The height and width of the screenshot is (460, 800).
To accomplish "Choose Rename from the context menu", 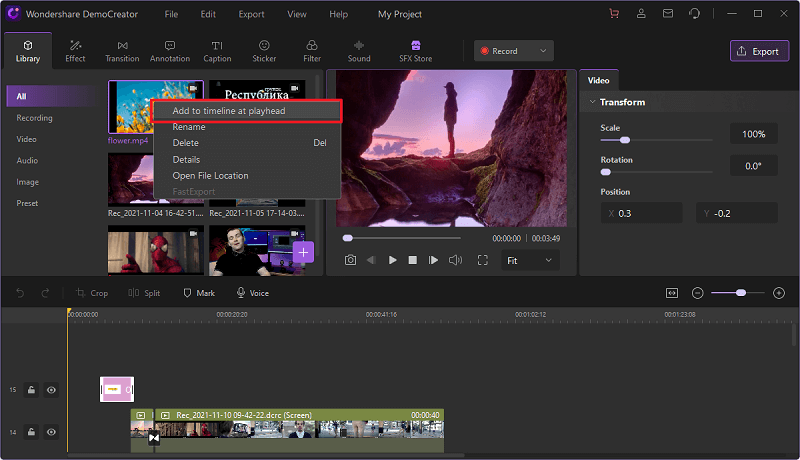I will 247,127.
